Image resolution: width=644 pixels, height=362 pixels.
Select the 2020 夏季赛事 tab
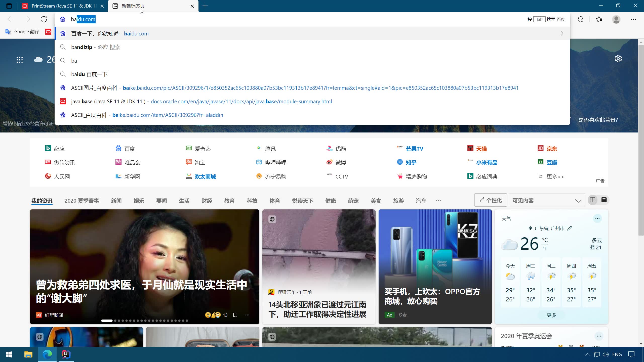click(82, 201)
